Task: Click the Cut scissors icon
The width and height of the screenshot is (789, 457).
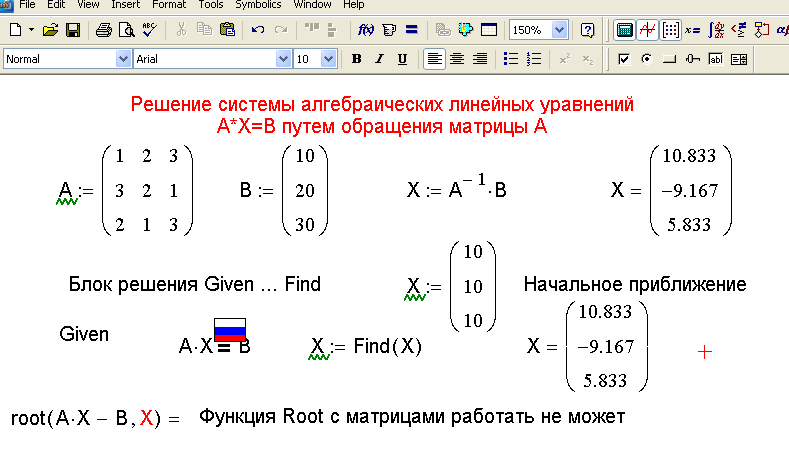Action: pyautogui.click(x=181, y=30)
